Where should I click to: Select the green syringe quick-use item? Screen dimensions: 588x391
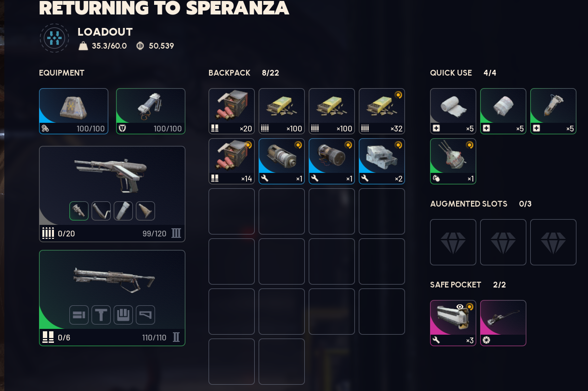pos(553,111)
